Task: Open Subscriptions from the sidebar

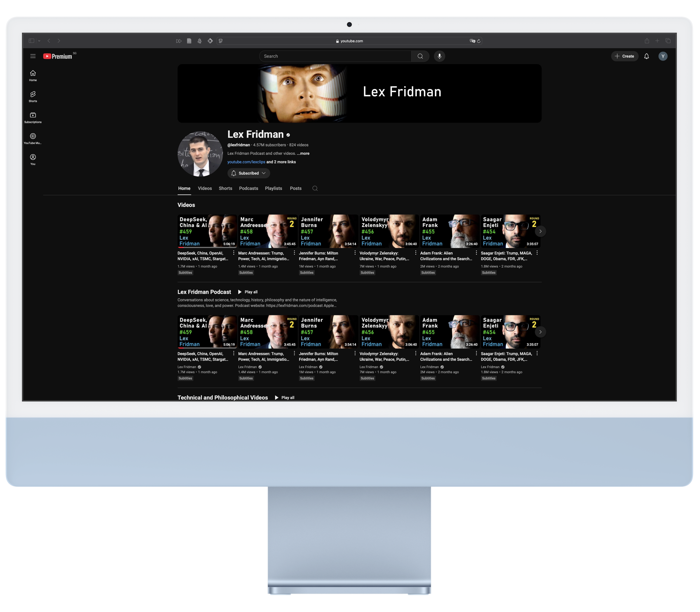Action: pyautogui.click(x=33, y=117)
